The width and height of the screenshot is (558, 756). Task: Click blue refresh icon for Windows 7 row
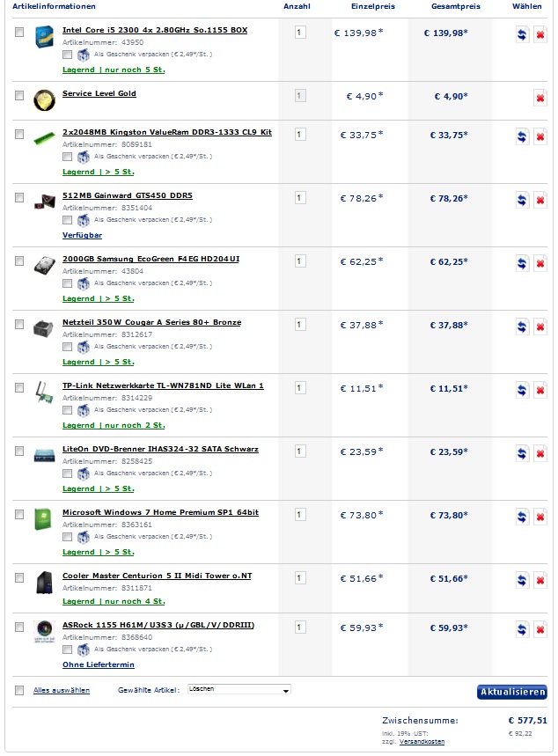coord(521,517)
